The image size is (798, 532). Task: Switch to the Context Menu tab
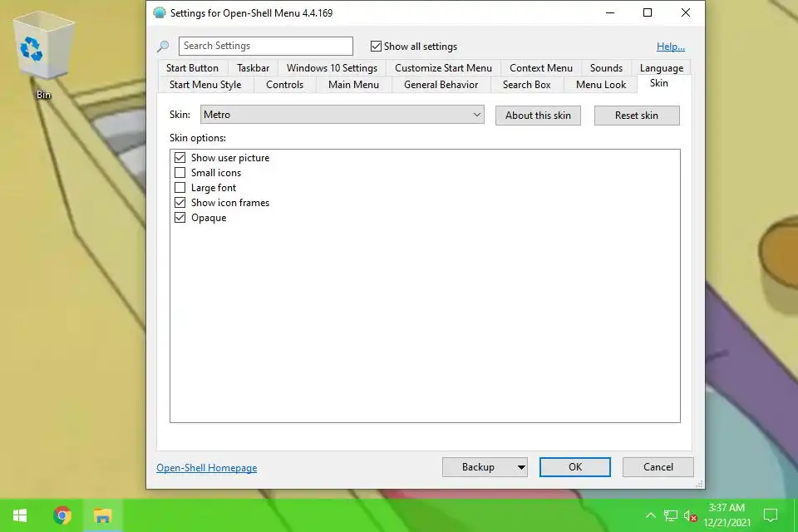pyautogui.click(x=541, y=67)
